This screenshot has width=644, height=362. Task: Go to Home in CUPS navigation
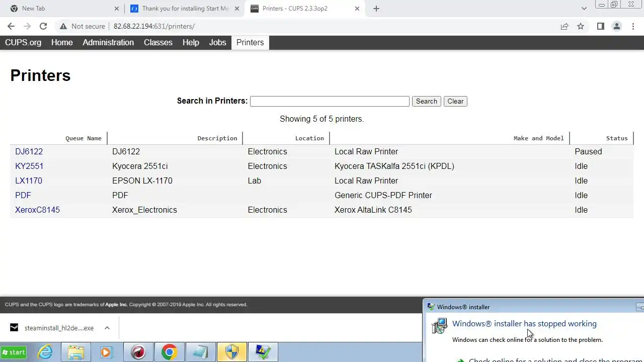pyautogui.click(x=62, y=43)
